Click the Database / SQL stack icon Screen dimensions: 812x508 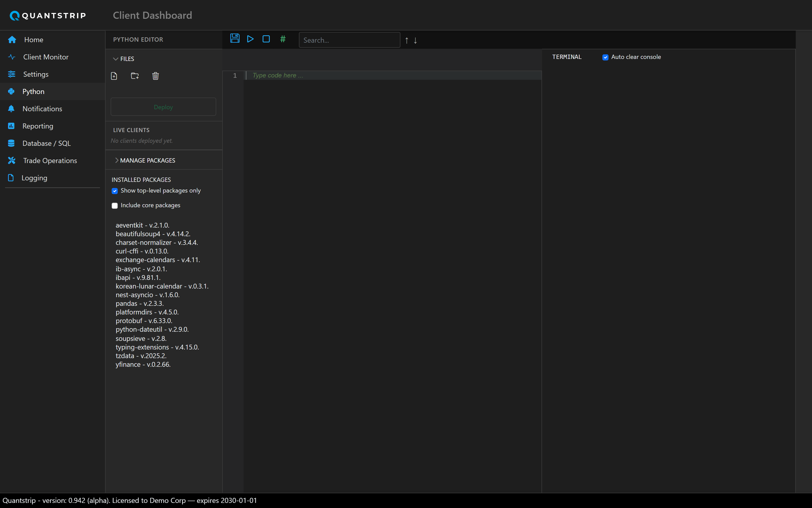point(11,143)
